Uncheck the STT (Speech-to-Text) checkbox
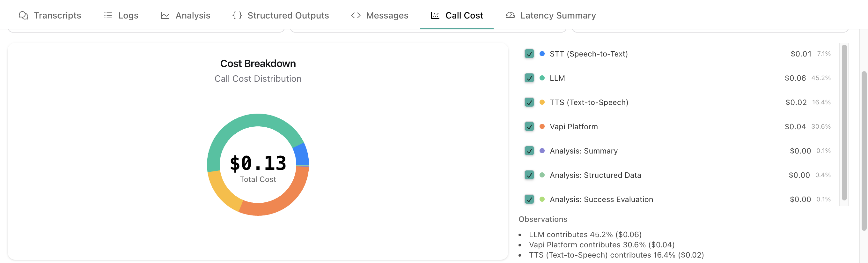This screenshot has height=263, width=868. click(x=529, y=54)
